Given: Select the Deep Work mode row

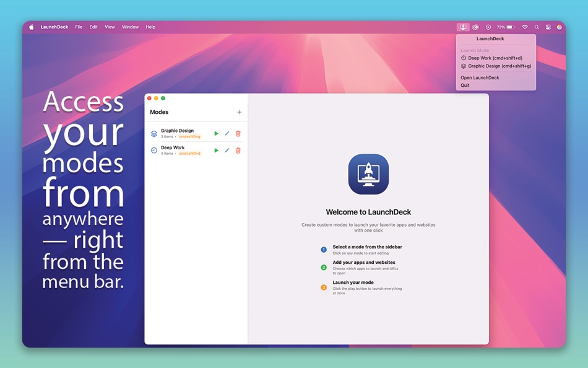Looking at the screenshot, I should click(196, 151).
